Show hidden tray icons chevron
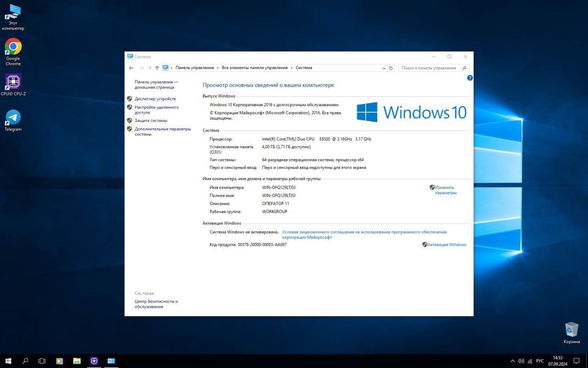 (x=513, y=361)
